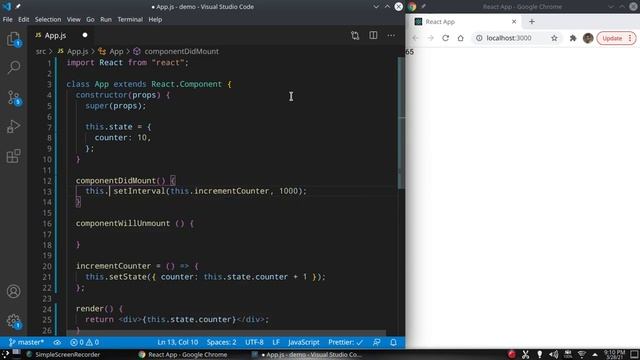Click the eye icon in the status bar
Viewport: 640px width, 360px height.
[x=57, y=342]
